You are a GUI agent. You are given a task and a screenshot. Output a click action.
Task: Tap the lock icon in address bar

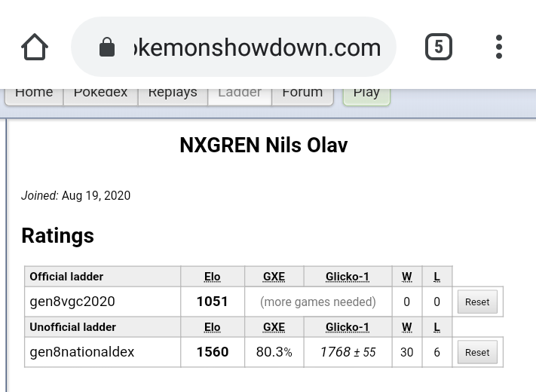[x=107, y=47]
